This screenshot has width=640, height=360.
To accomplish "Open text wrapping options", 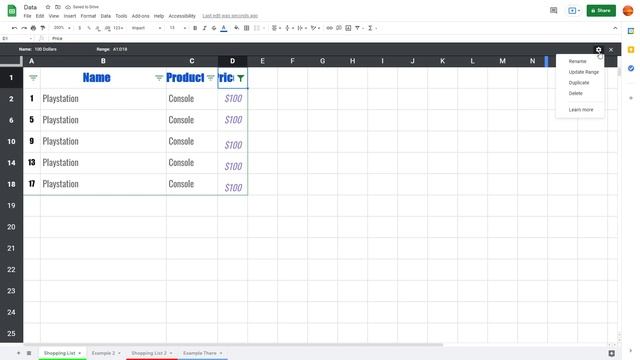I will tap(302, 28).
